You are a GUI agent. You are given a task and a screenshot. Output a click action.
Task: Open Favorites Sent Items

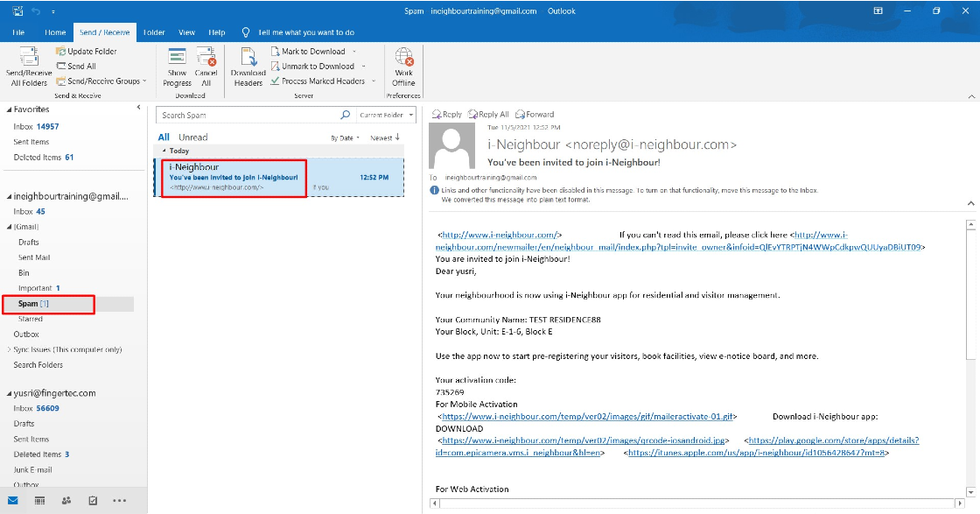point(31,142)
